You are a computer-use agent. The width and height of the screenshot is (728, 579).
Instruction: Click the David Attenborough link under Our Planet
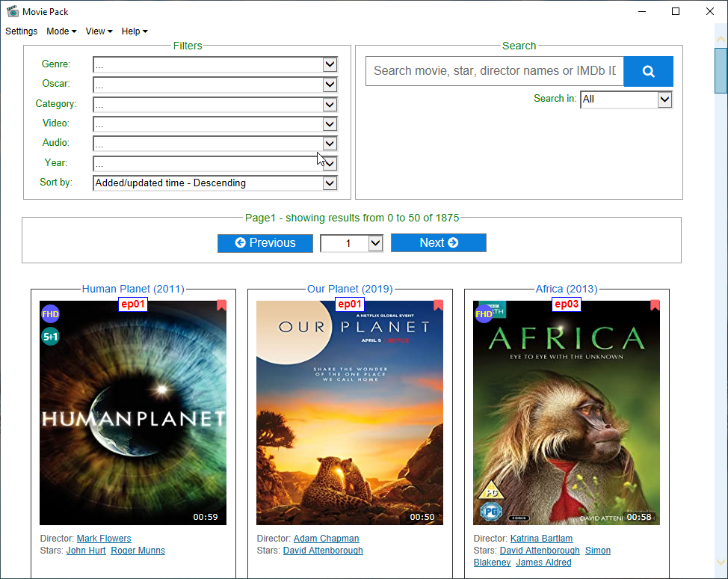coord(323,551)
